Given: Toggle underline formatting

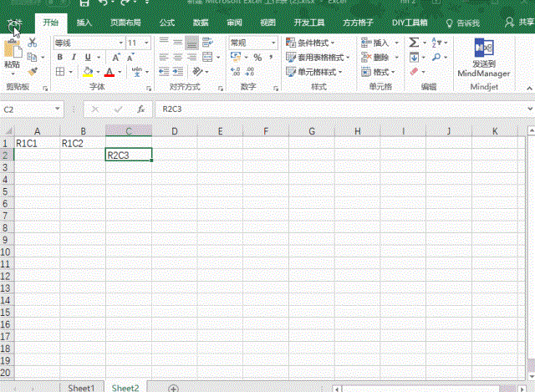Looking at the screenshot, I should click(x=87, y=58).
